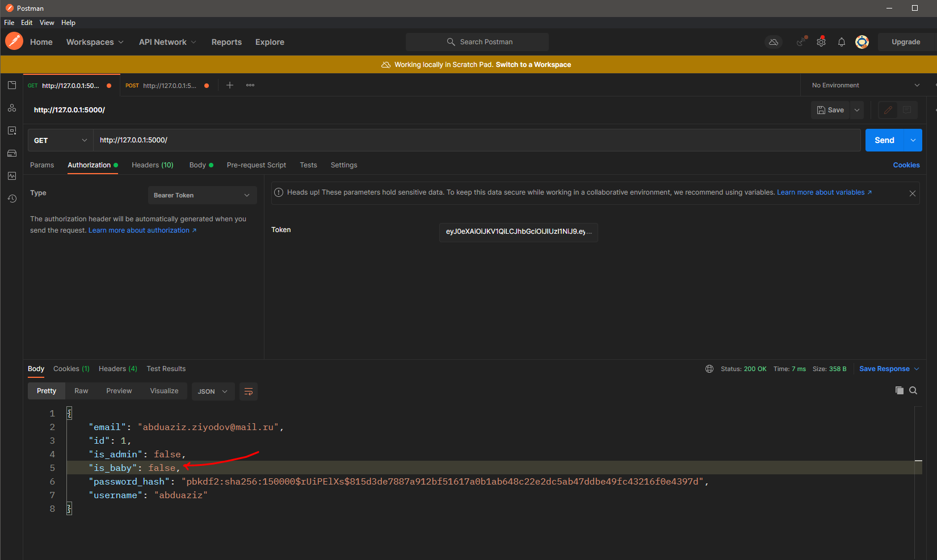Image resolution: width=937 pixels, height=560 pixels.
Task: Open the History sidebar icon
Action: pos(12,199)
